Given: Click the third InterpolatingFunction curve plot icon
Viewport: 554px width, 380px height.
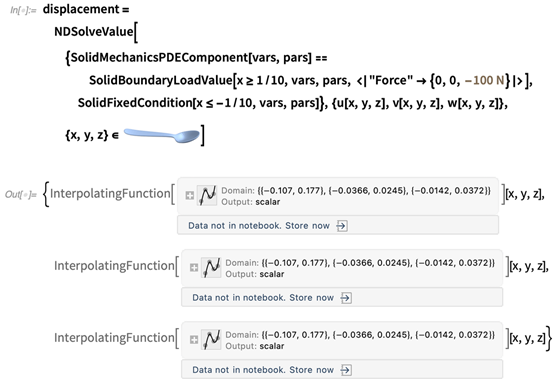Looking at the screenshot, I should (x=211, y=340).
